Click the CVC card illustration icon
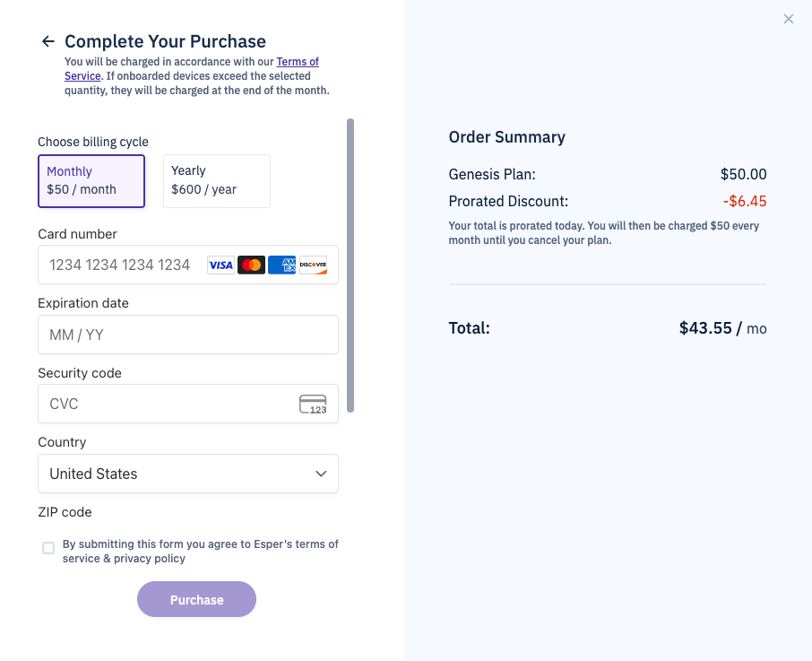812x661 pixels. click(311, 404)
